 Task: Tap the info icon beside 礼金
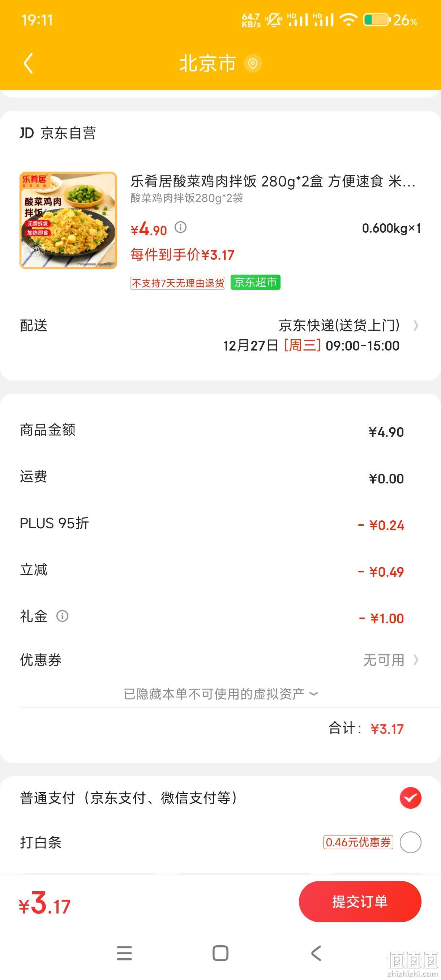point(63,616)
